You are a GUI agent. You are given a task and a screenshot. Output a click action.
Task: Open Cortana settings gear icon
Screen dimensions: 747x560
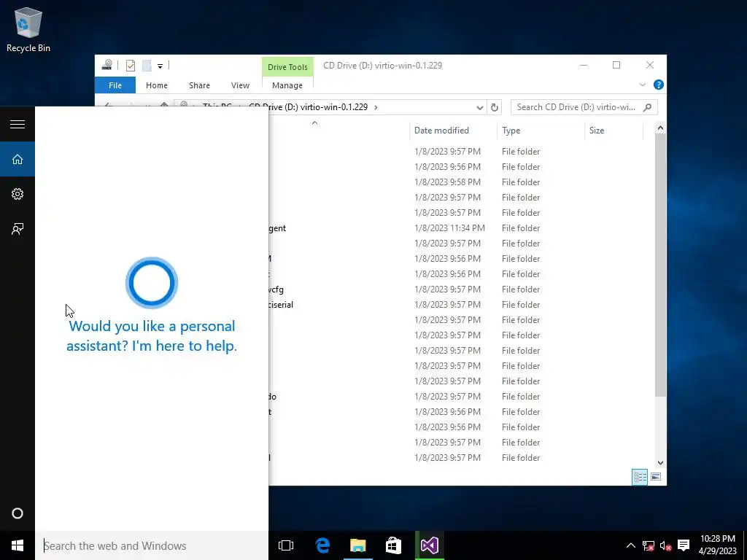coord(18,194)
